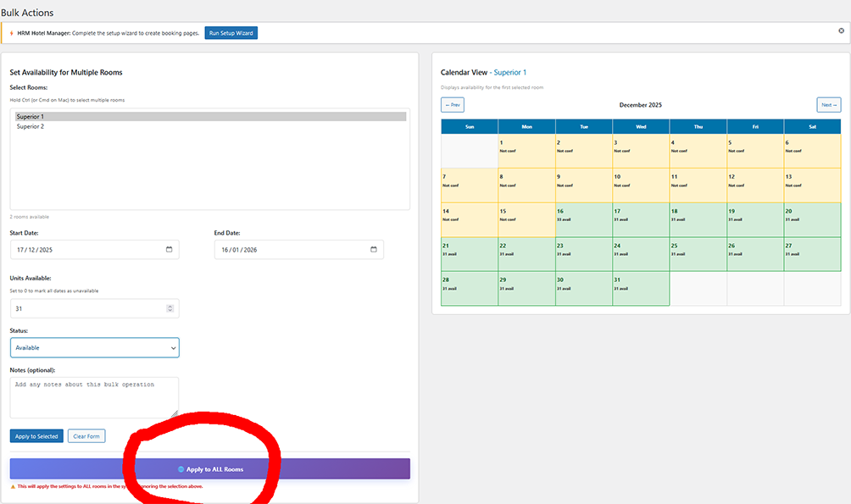Select December 26 available calendar cell
The width and height of the screenshot is (851, 504).
pos(755,254)
